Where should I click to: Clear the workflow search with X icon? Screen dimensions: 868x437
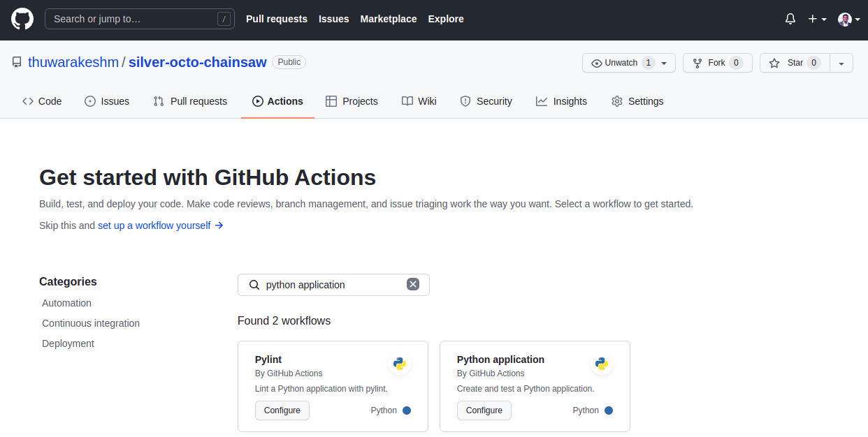pyautogui.click(x=413, y=284)
